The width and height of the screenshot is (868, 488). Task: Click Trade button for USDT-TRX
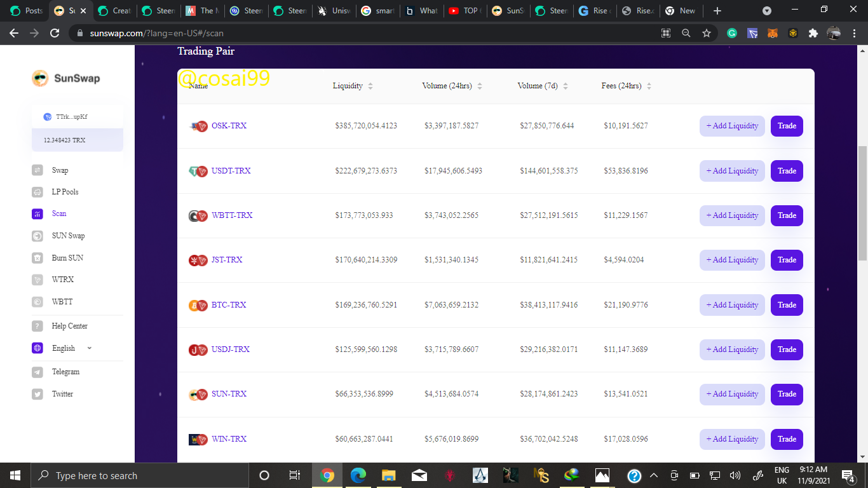pyautogui.click(x=787, y=171)
